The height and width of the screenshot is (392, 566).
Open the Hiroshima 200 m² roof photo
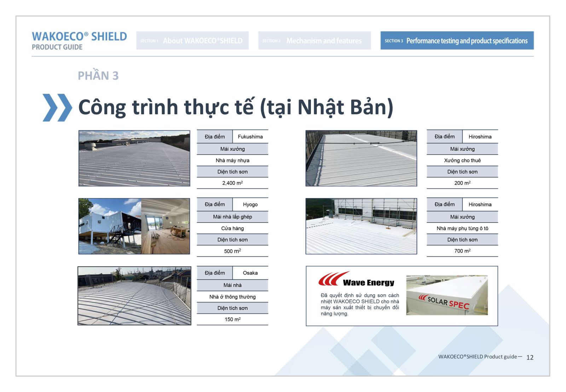pos(361,158)
